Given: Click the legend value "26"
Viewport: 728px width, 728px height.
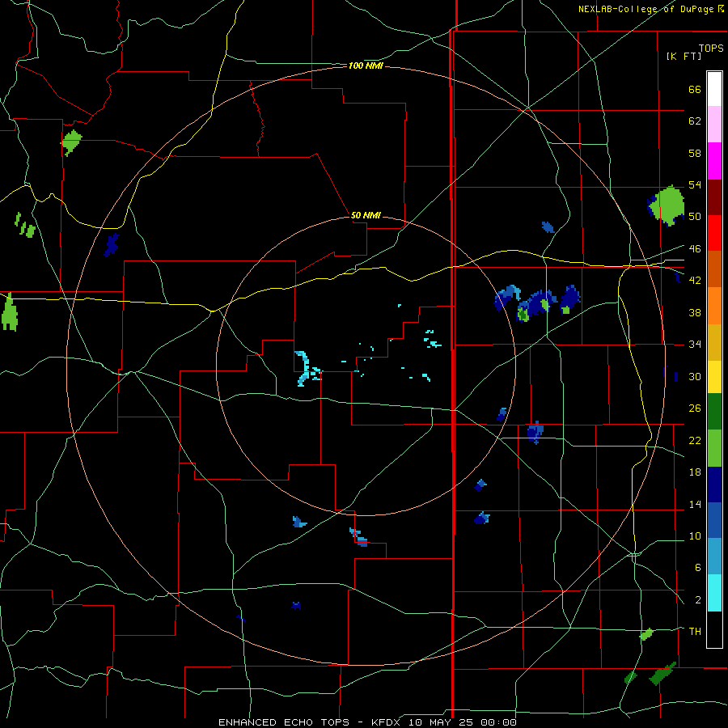Looking at the screenshot, I should tap(695, 408).
